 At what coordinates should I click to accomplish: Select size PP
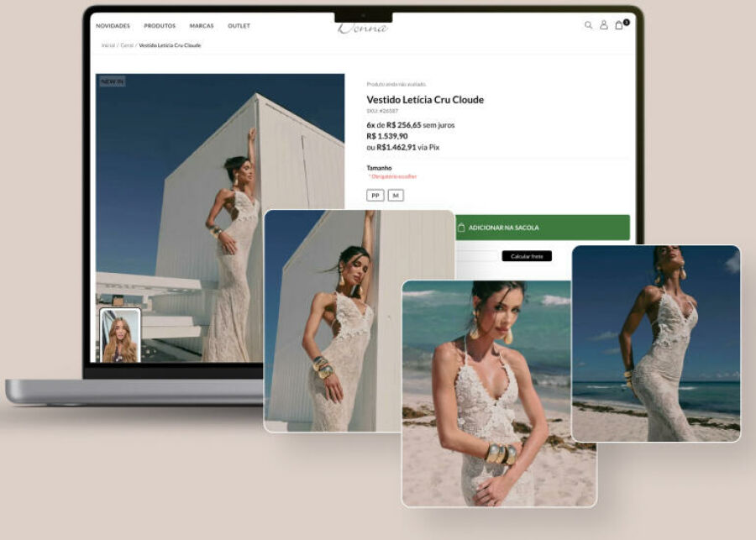pyautogui.click(x=375, y=196)
